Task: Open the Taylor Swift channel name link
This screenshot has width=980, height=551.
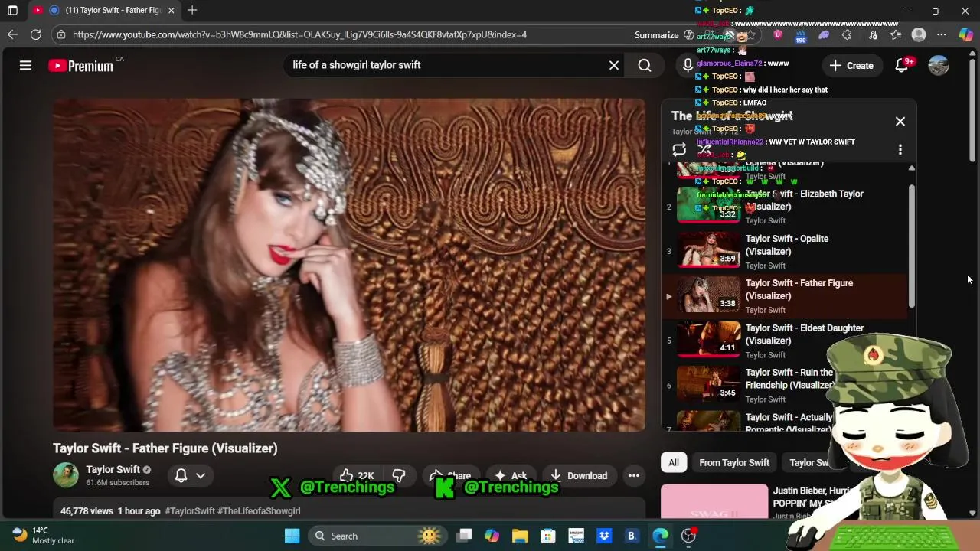Action: (x=113, y=469)
